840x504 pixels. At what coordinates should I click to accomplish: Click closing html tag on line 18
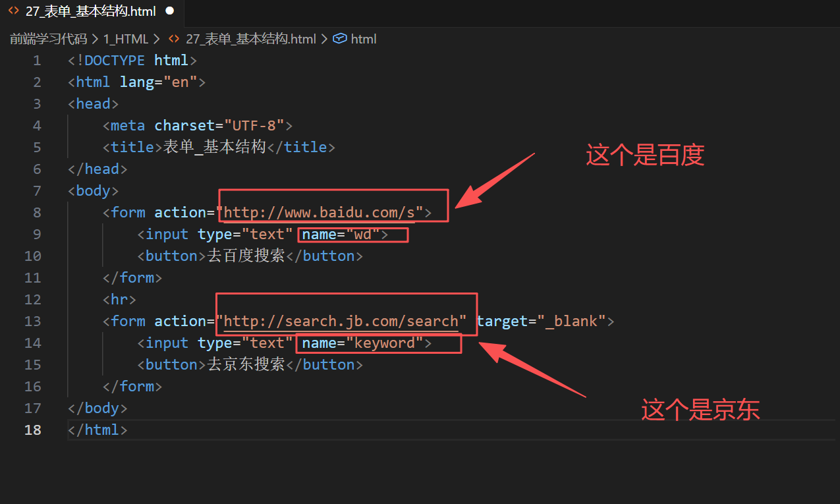(x=98, y=430)
